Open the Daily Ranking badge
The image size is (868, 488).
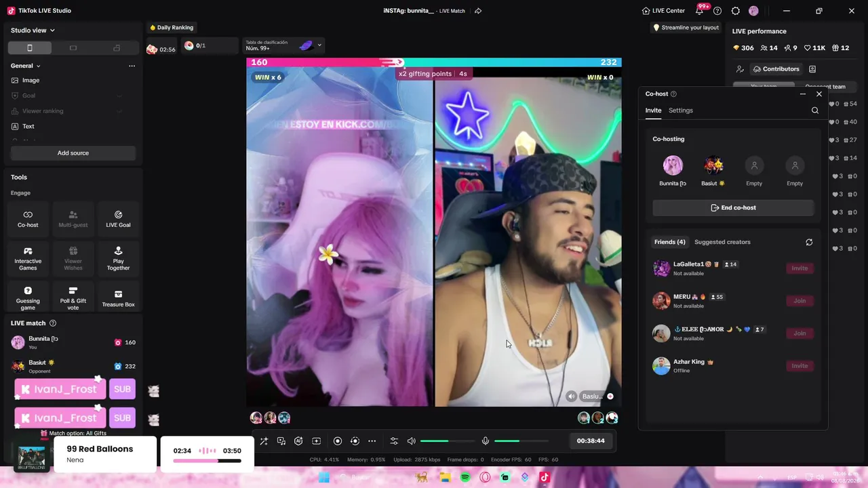[x=172, y=28]
